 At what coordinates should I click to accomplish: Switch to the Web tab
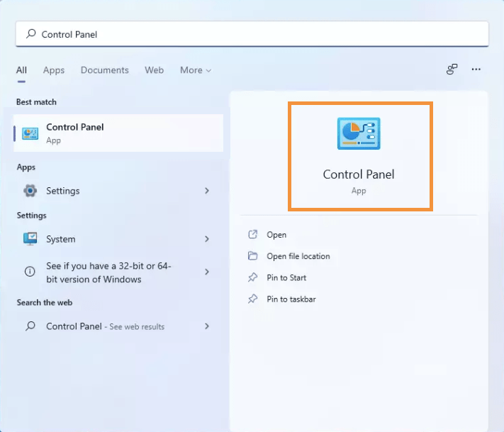point(154,70)
